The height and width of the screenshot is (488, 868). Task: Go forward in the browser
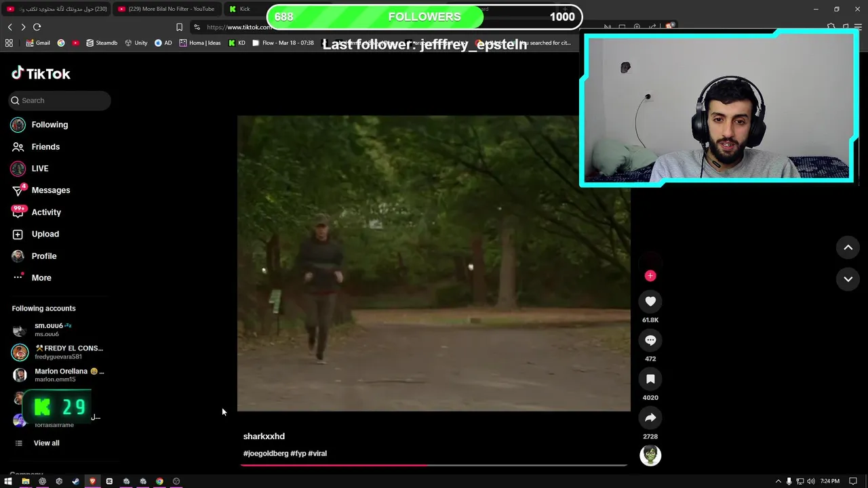[23, 27]
